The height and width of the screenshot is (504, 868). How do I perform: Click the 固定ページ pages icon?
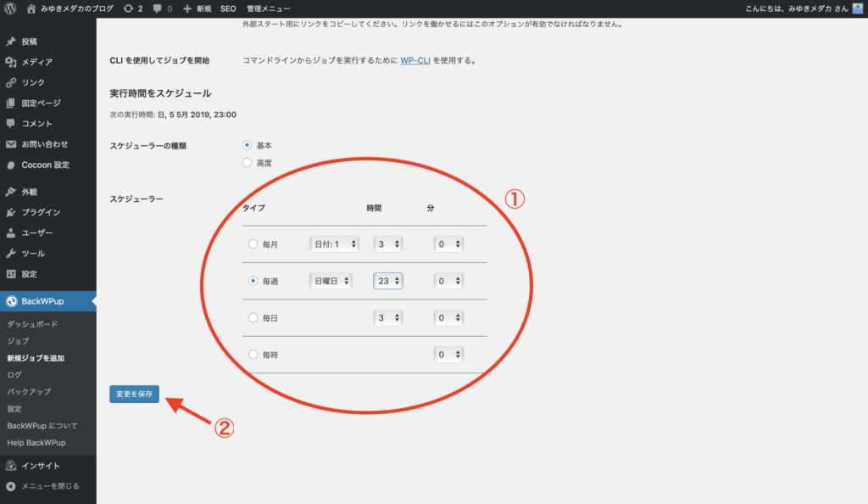pyautogui.click(x=10, y=103)
